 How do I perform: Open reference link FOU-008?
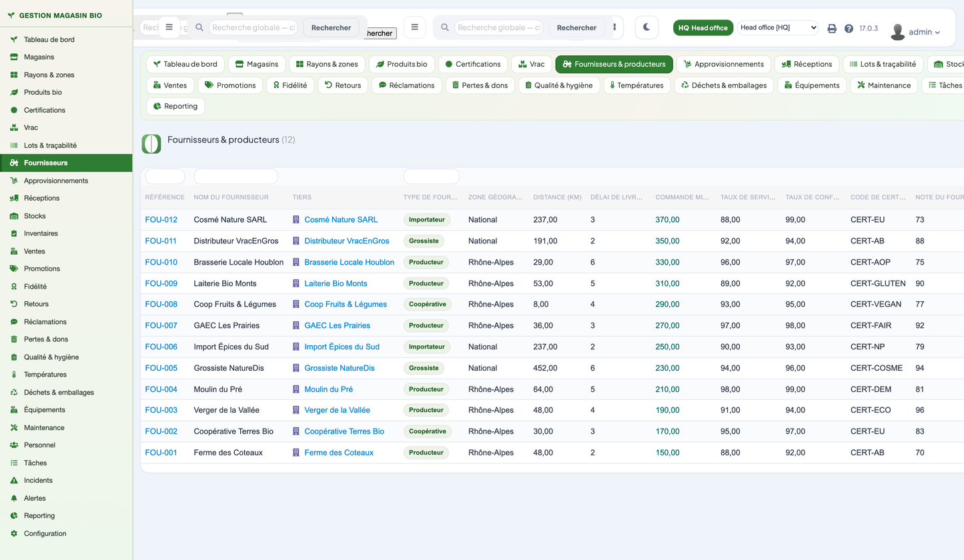[x=161, y=304]
